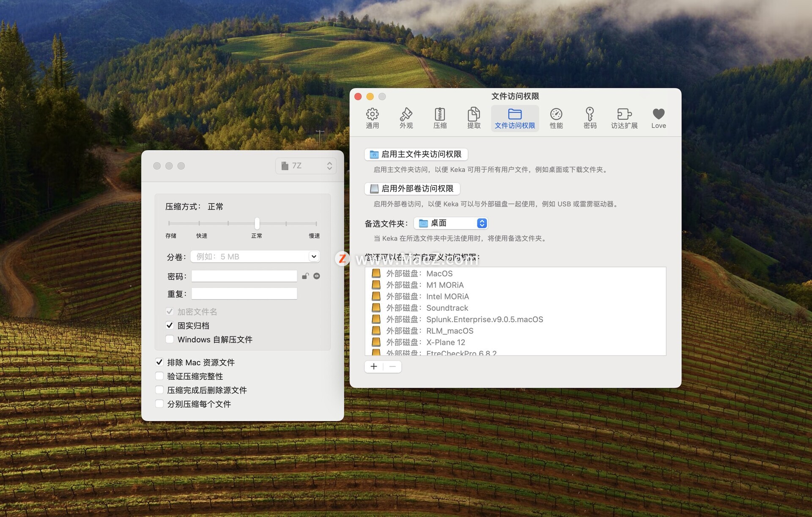
Task: Set compression slider to 慢速 mark
Action: point(316,223)
